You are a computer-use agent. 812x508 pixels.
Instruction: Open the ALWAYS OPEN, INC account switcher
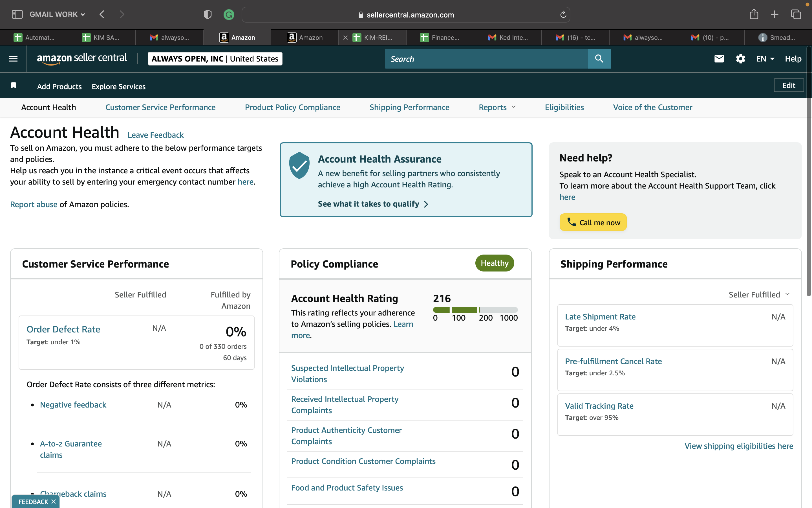[215, 59]
